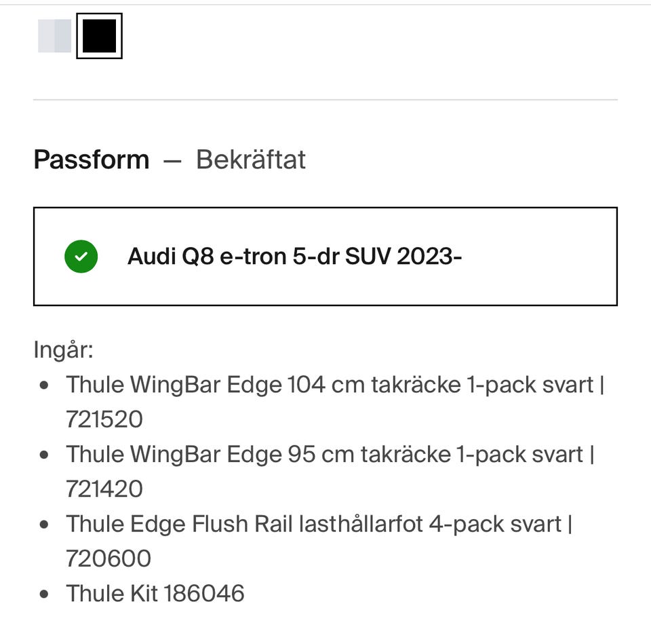Choose the light gray color swatch
The image size is (651, 644).
coord(54,36)
